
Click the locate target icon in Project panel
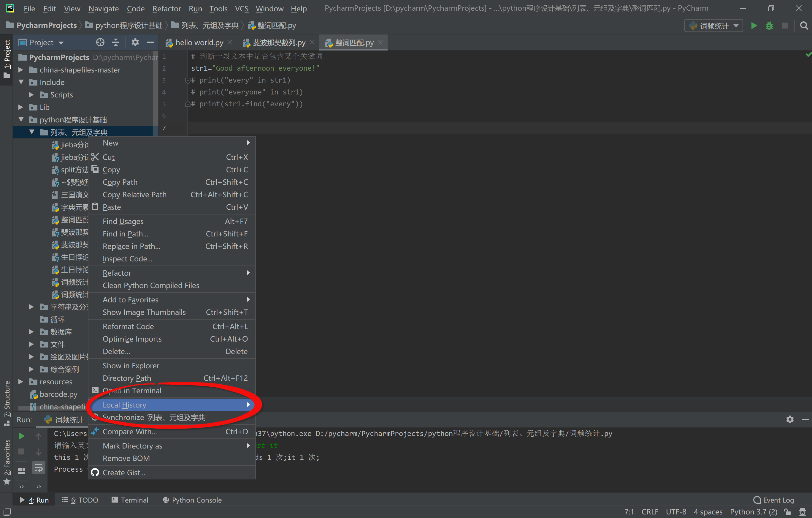[100, 42]
